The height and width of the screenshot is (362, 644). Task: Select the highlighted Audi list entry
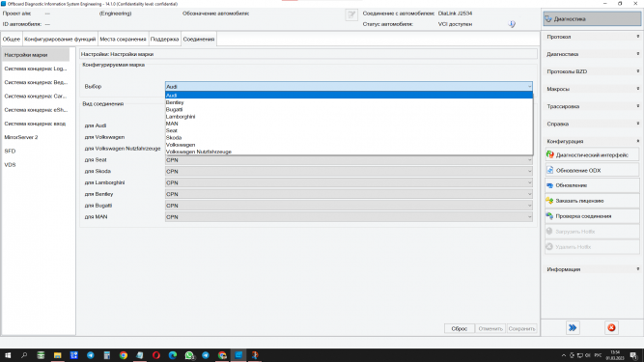pyautogui.click(x=349, y=96)
